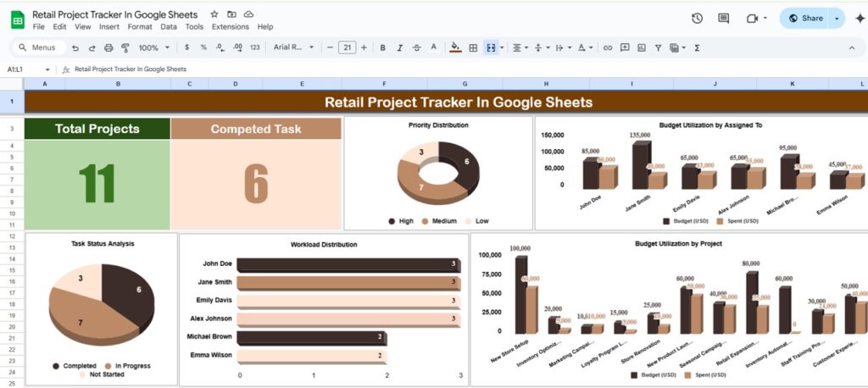Screen dimensions: 868x388
Task: Format as currency with dollar icon
Action: pos(186,47)
